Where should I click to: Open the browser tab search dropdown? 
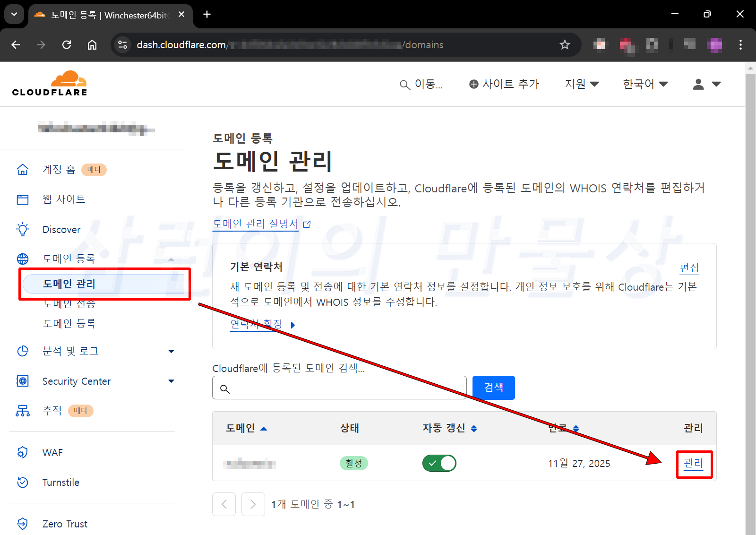pos(14,14)
